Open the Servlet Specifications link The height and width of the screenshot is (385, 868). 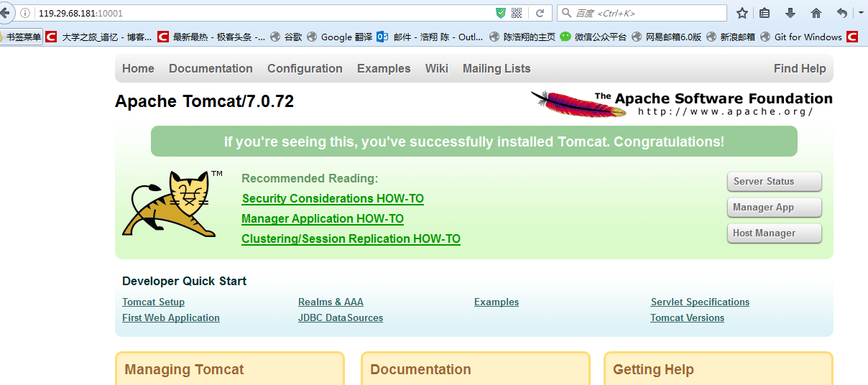[700, 302]
